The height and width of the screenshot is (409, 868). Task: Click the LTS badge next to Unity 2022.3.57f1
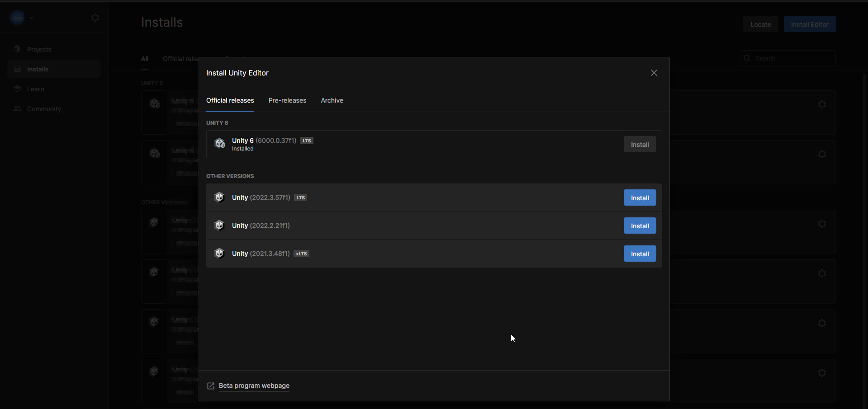coord(301,198)
